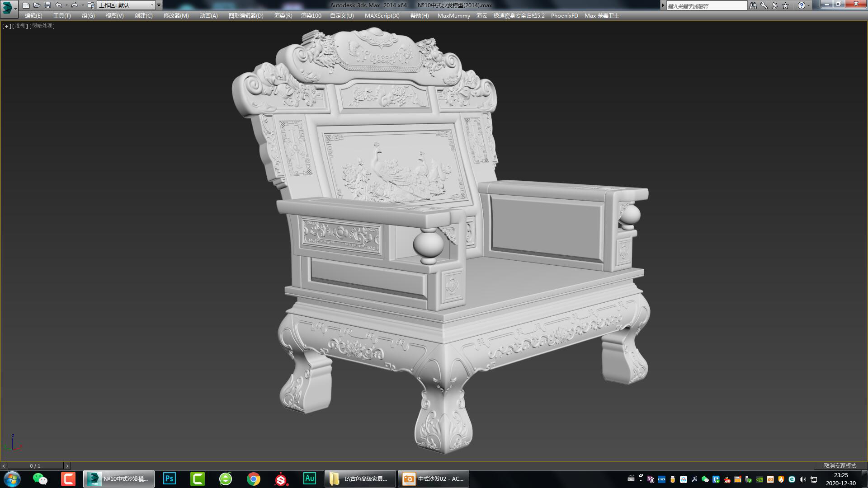Launch Adobe Audition from the taskbar
Image resolution: width=868 pixels, height=488 pixels.
pyautogui.click(x=310, y=479)
